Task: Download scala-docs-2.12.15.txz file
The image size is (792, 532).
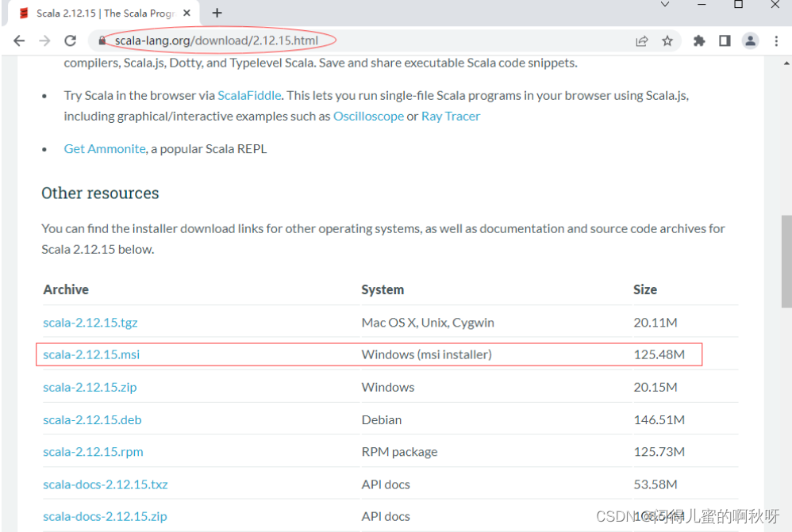Action: click(x=106, y=484)
